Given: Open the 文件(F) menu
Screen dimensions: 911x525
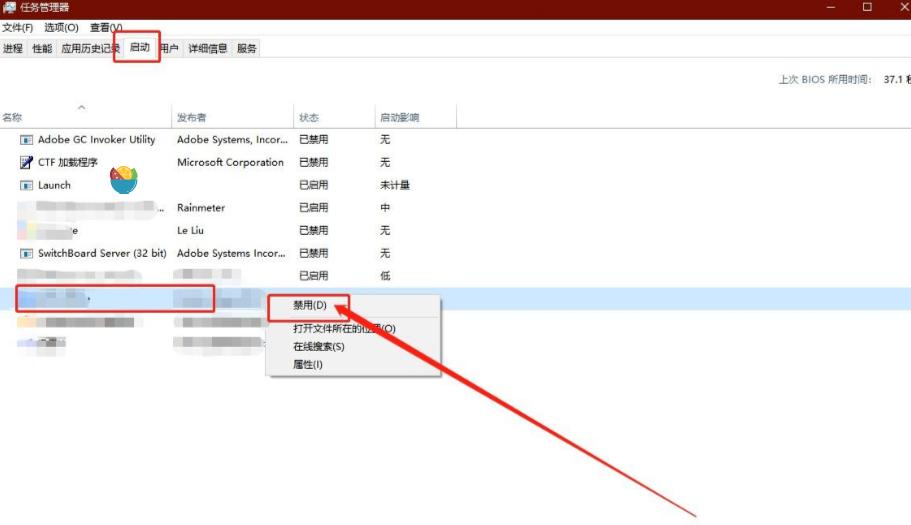Looking at the screenshot, I should pos(17,28).
